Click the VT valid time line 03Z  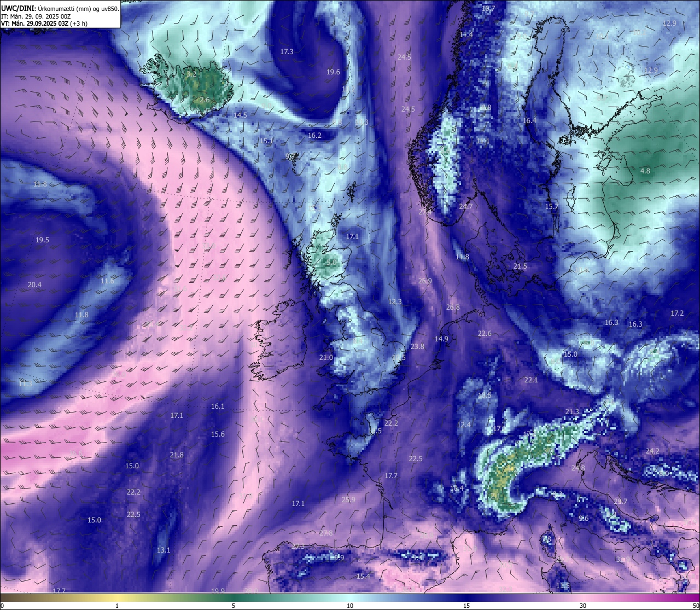pos(44,24)
